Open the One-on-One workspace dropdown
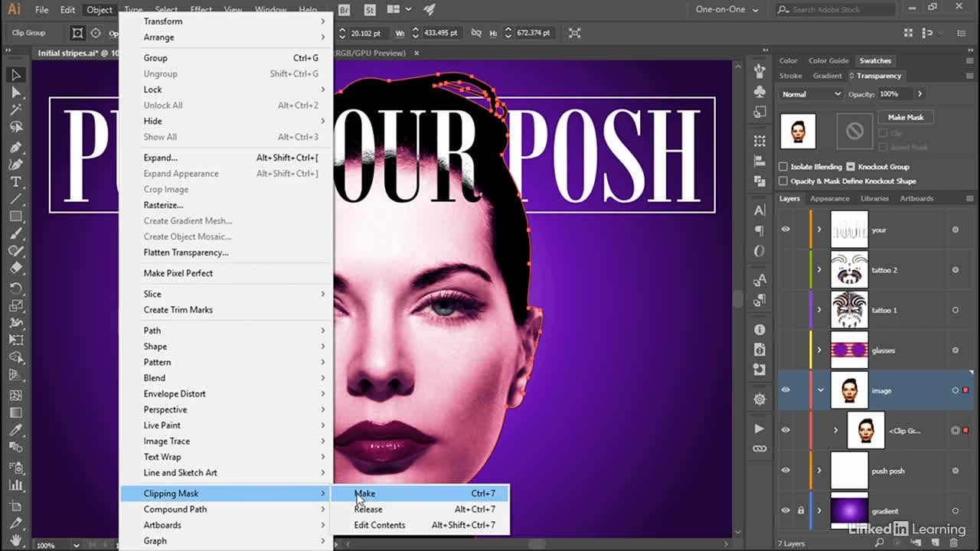980x551 pixels. [x=727, y=10]
